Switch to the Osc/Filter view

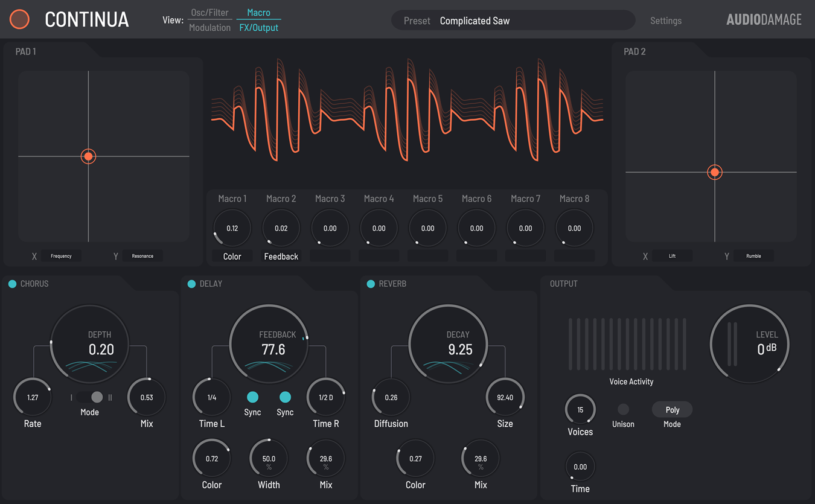[209, 11]
